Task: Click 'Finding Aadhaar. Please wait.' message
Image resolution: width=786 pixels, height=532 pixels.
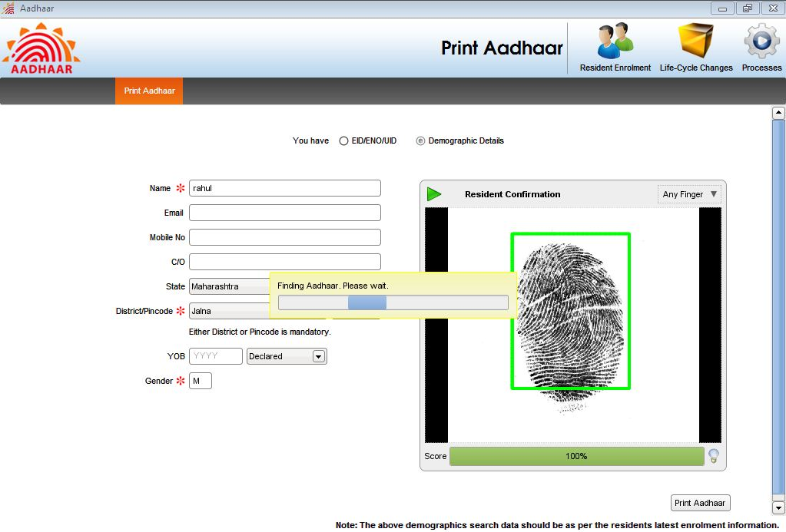Action: [x=333, y=286]
